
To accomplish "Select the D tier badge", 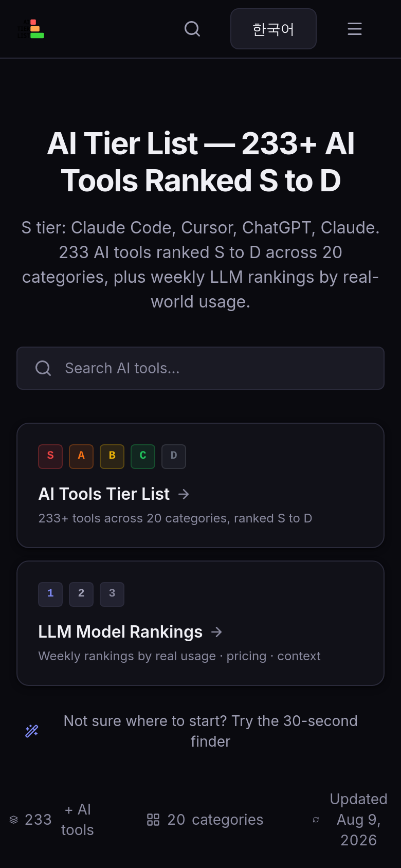I will tap(174, 457).
